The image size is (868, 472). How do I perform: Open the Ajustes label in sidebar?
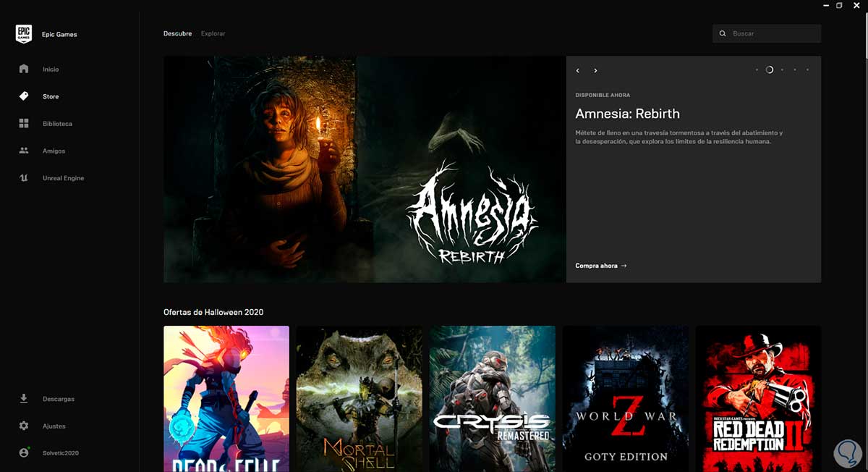click(x=54, y=426)
